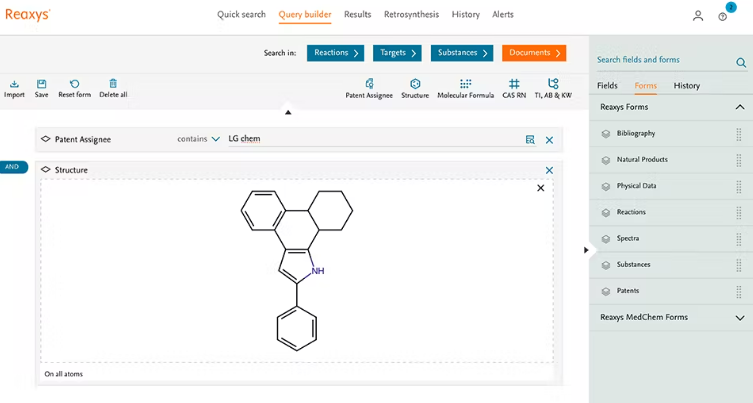Collapse the Reaxys Forms section
753x403 pixels.
(x=740, y=107)
